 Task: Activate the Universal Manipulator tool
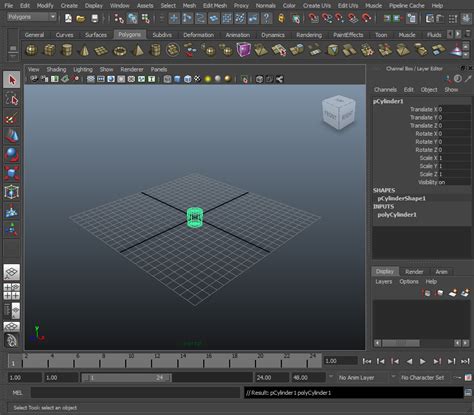tap(12, 192)
